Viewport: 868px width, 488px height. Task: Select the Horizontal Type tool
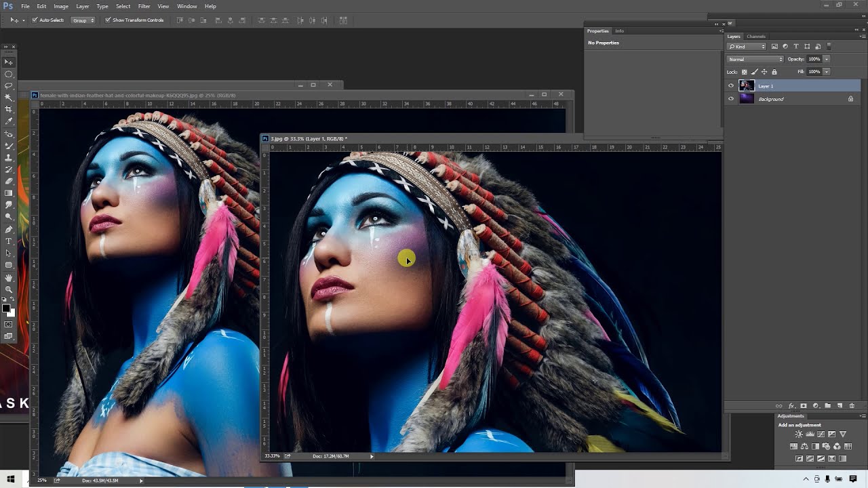coord(9,241)
